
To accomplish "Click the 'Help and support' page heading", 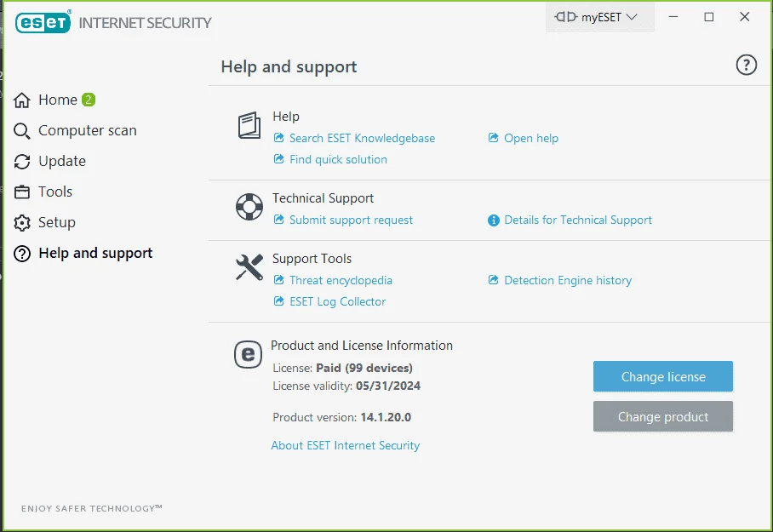I will click(289, 66).
